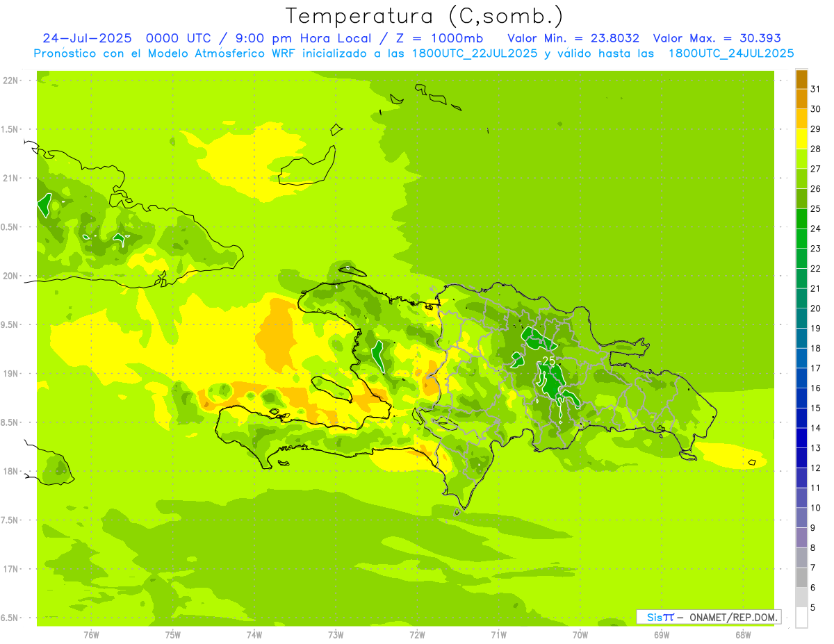834x644 pixels.
Task: Click the '17N' latitude label
Action: (x=10, y=570)
